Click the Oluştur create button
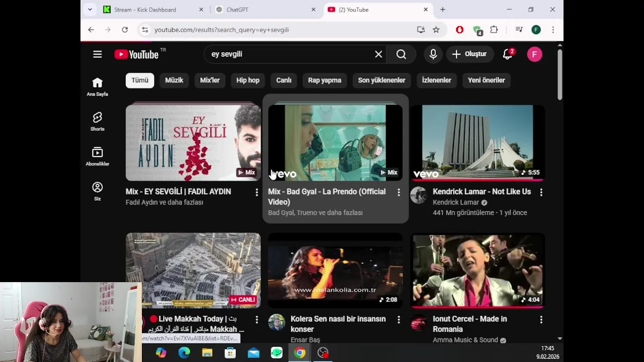Screen dimensions: 644x362 (x=469, y=54)
